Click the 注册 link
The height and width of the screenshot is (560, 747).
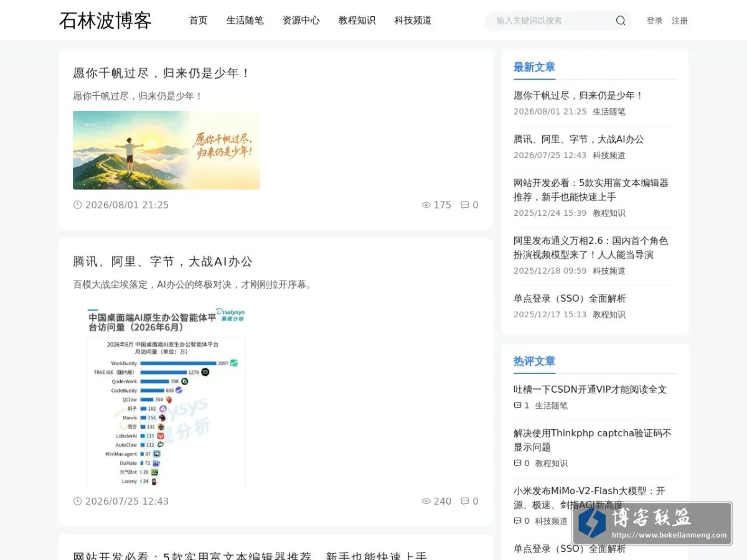tap(680, 21)
